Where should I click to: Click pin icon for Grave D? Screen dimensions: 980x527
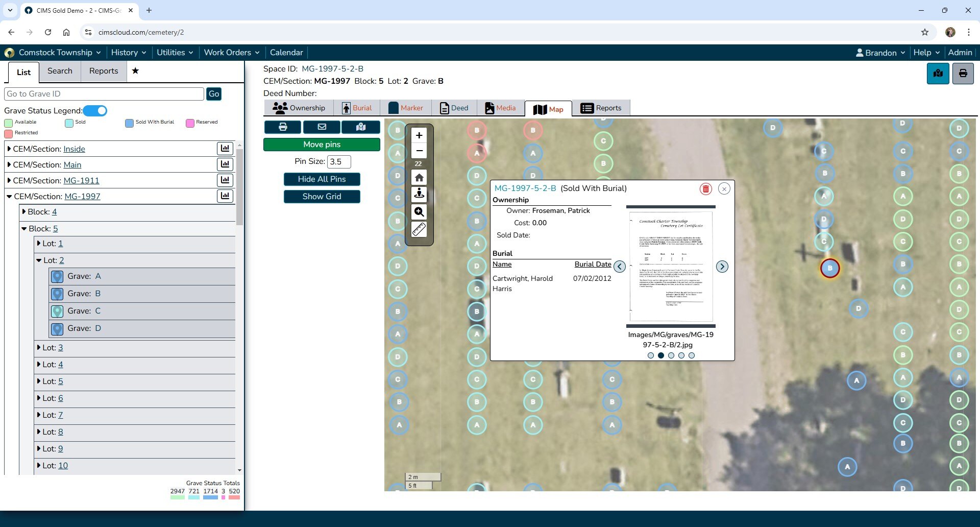pos(57,328)
